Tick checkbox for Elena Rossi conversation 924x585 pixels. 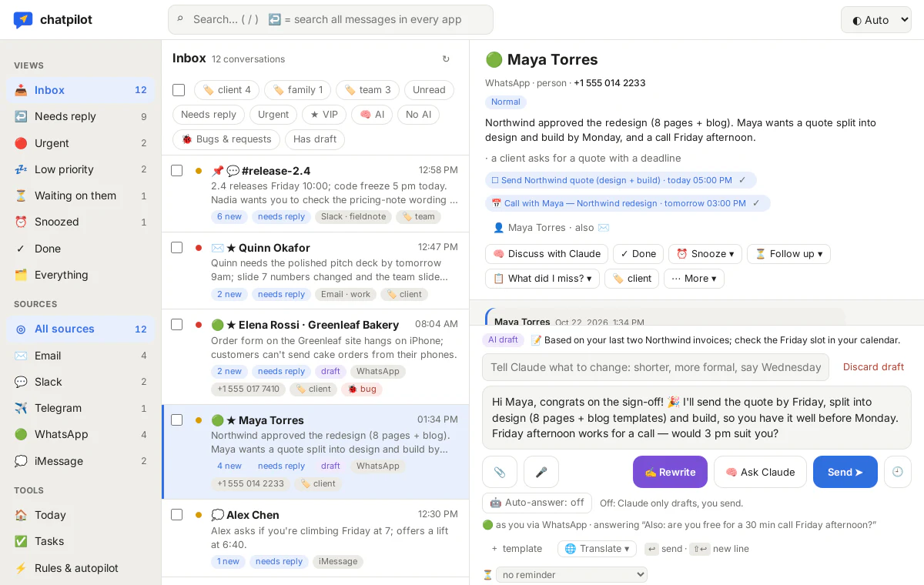[x=176, y=324]
